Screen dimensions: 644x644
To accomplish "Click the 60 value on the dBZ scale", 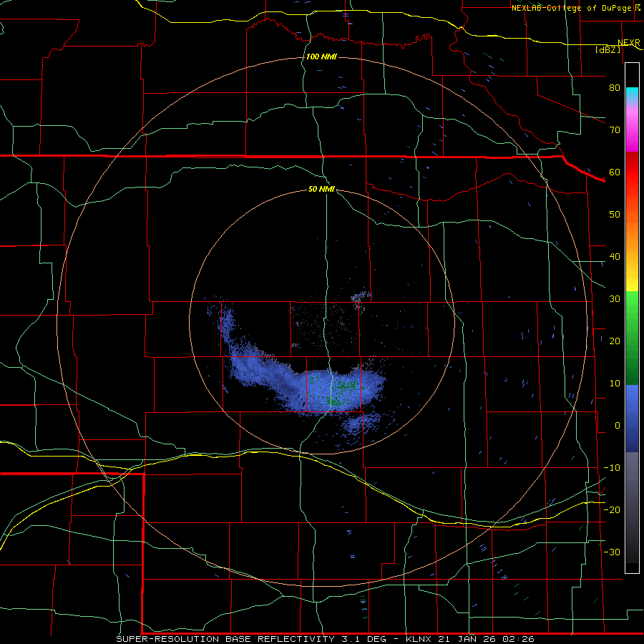I will tap(615, 172).
